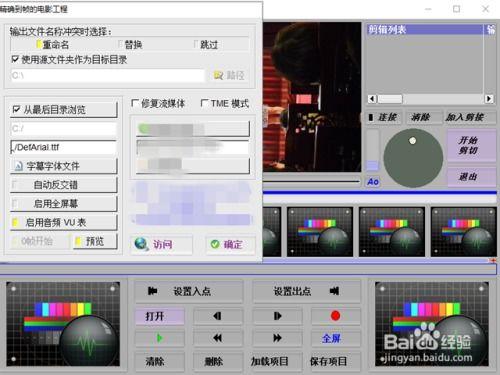
Task: Click the video preview frame
Action: [x=312, y=97]
